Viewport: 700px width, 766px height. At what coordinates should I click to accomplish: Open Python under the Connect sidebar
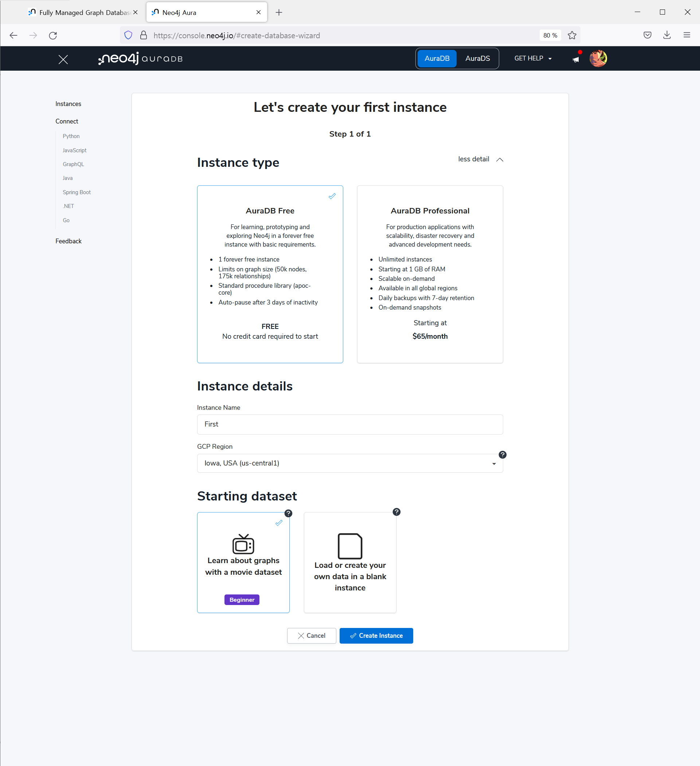coord(71,136)
